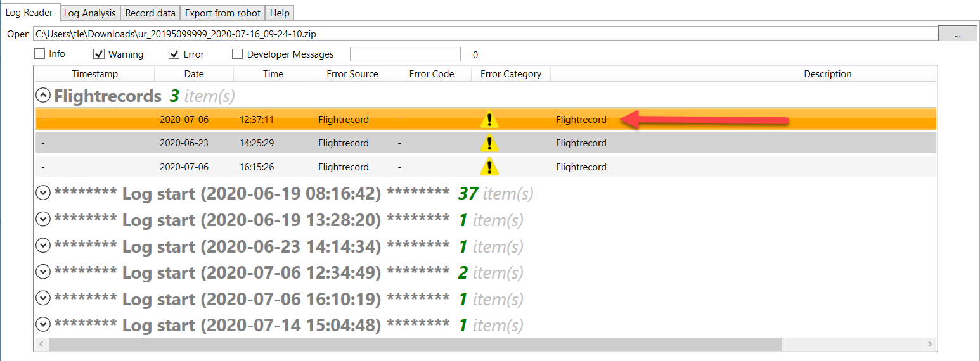
Task: Enable Developer Messages checkbox
Action: pyautogui.click(x=238, y=54)
